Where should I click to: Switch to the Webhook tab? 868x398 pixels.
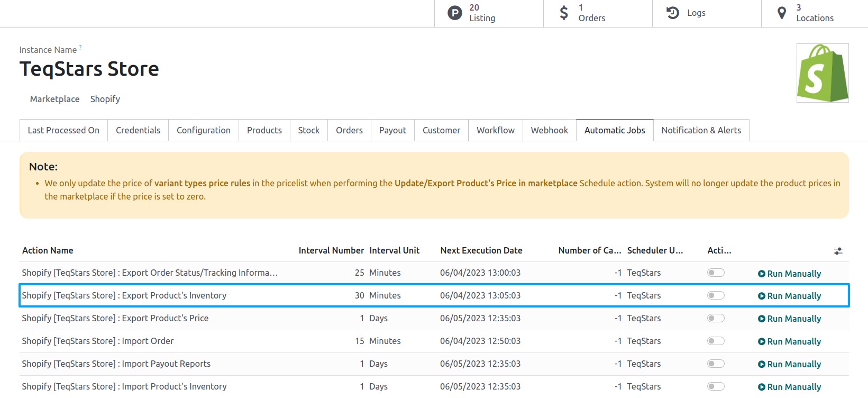[550, 130]
